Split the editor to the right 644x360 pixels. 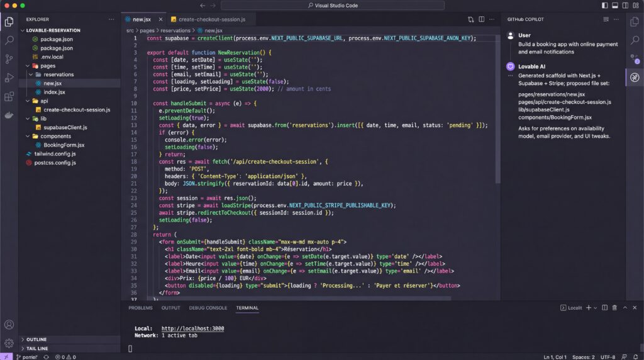pyautogui.click(x=481, y=20)
